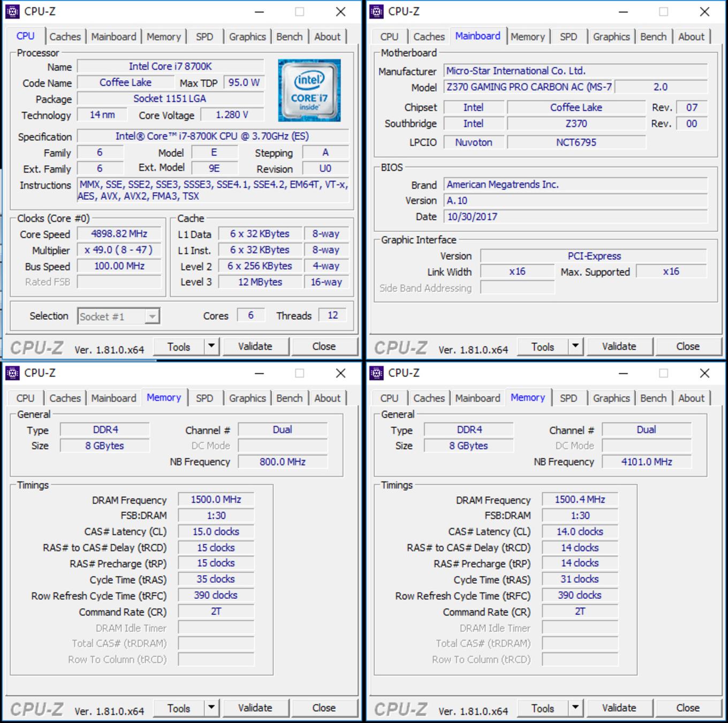This screenshot has width=728, height=723.
Task: Click Validate button in the Mainboard window
Action: pos(619,347)
